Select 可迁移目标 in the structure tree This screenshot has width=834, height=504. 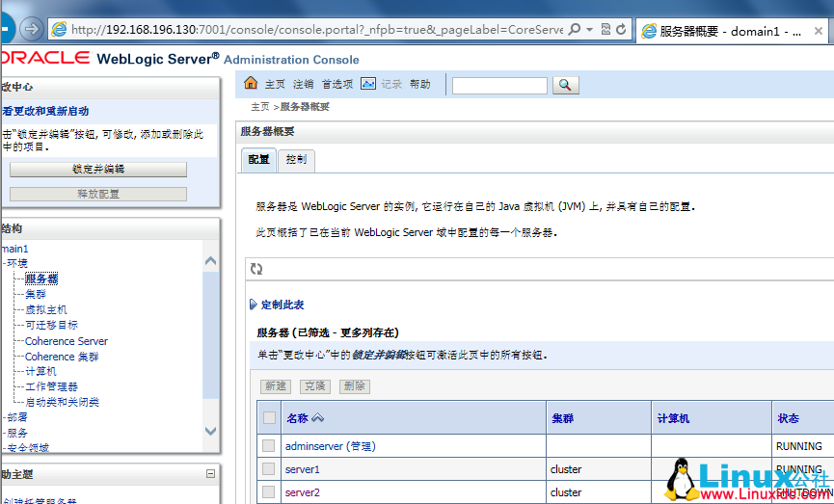point(51,325)
